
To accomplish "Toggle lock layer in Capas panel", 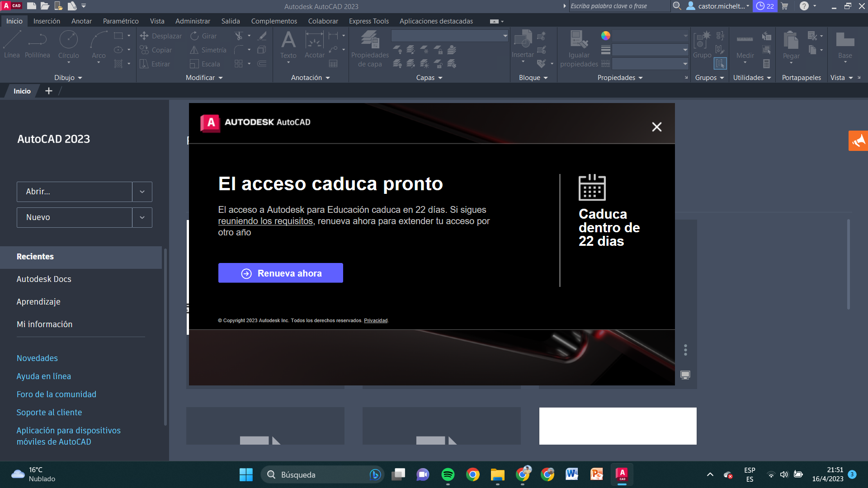I will coord(438,50).
